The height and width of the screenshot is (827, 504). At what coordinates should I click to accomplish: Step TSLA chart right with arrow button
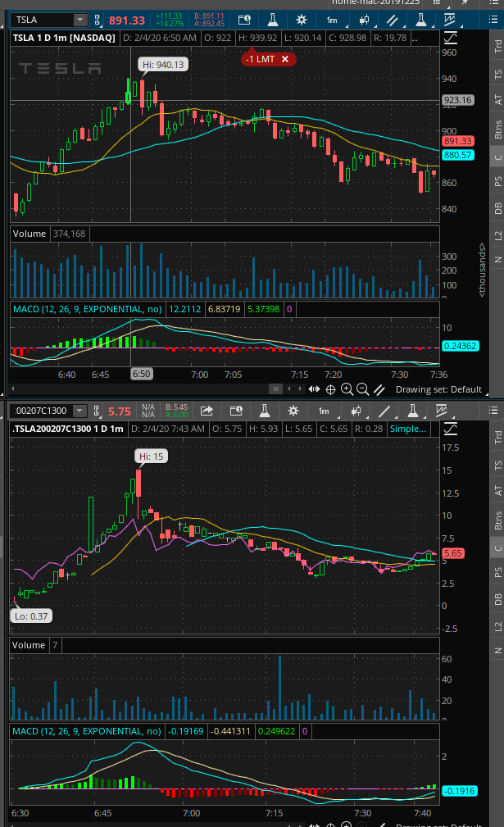[300, 389]
